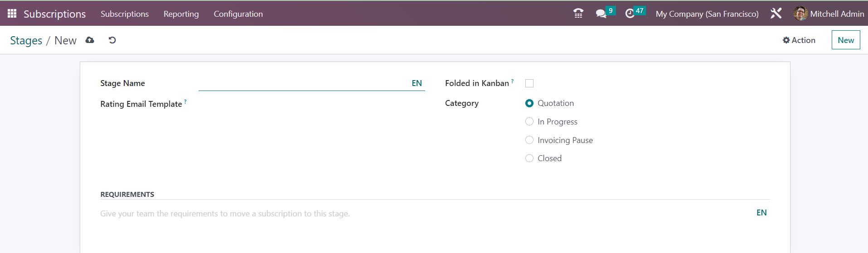Go back to Stages breadcrumb link
This screenshot has width=868, height=253.
pos(26,40)
